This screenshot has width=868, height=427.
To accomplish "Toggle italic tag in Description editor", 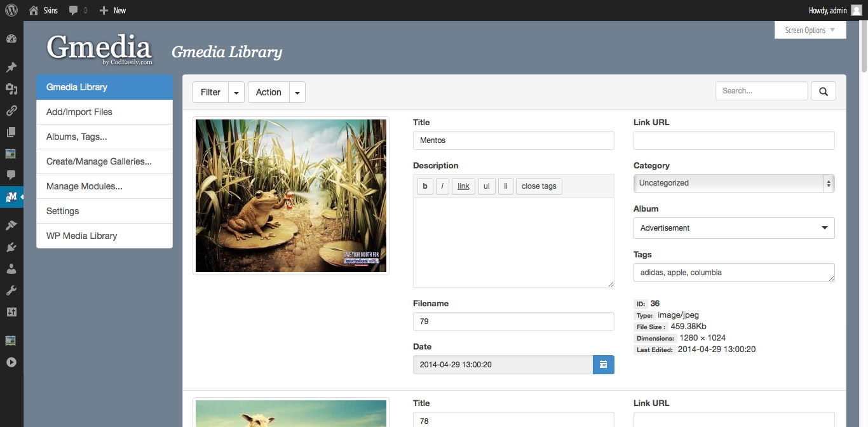I will [442, 186].
